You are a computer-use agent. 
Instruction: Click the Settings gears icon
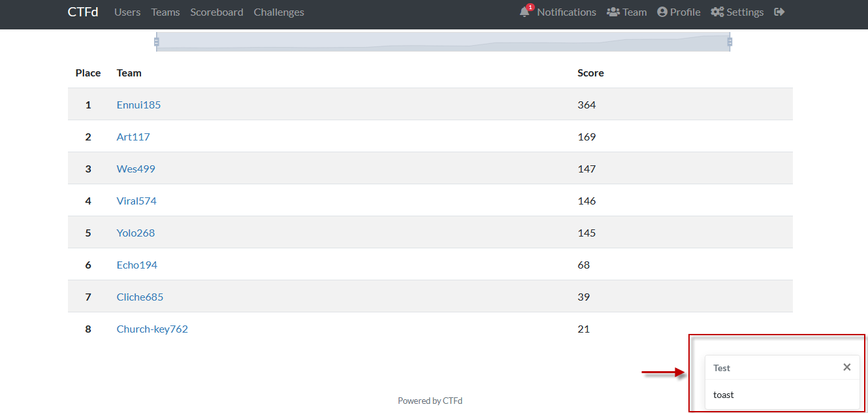(x=717, y=12)
